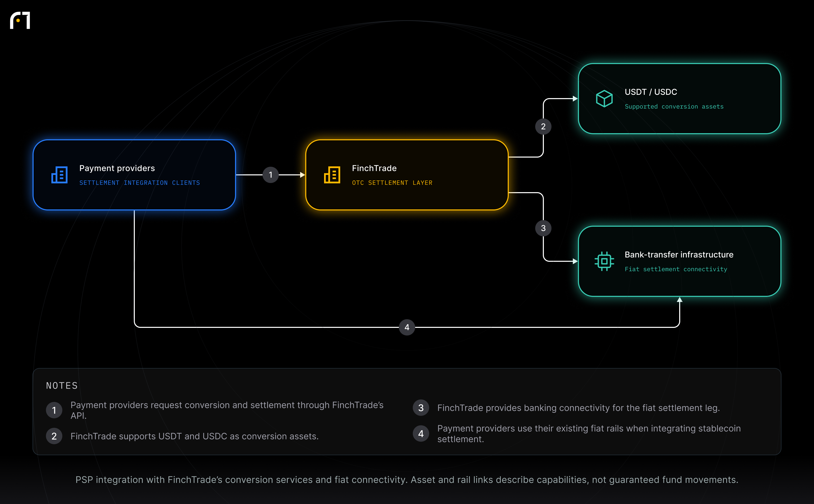Select the USDT / USDC title
This screenshot has width=814, height=504.
(651, 92)
